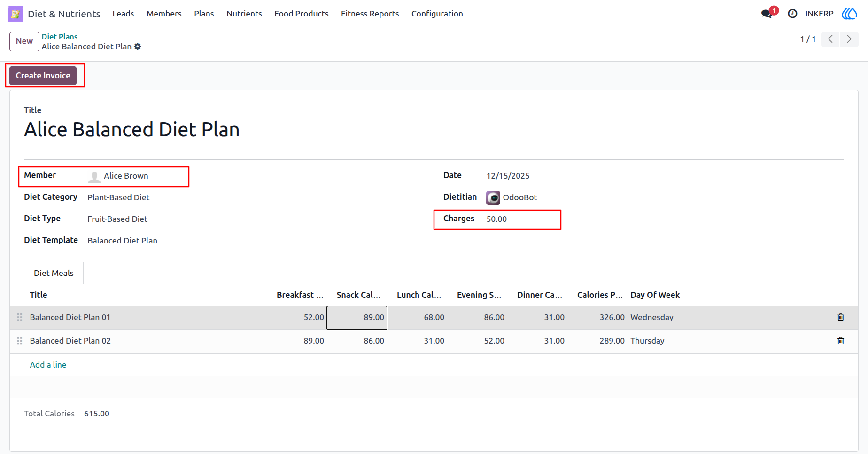The image size is (868, 454).
Task: Click the 89.00 snack calories cell of Plan 01
Action: click(x=357, y=318)
